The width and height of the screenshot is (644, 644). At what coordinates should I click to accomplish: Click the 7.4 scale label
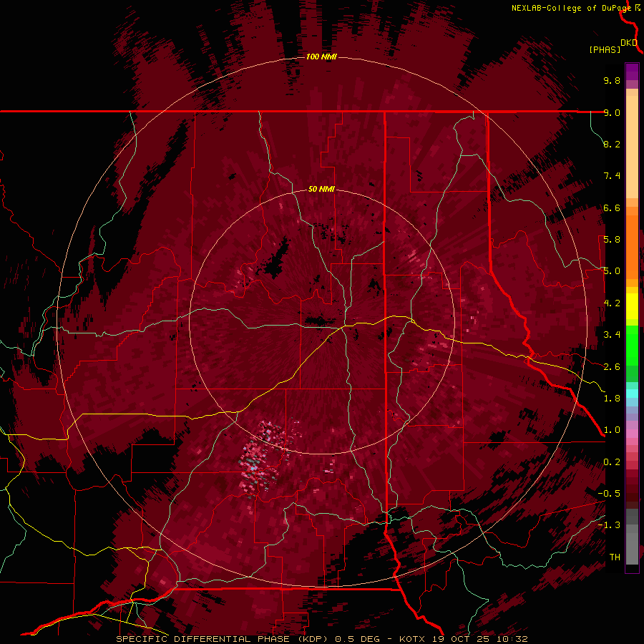pos(612,176)
